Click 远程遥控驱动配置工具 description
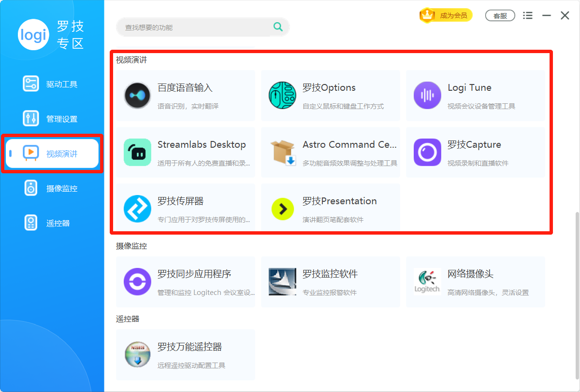 pyautogui.click(x=191, y=365)
